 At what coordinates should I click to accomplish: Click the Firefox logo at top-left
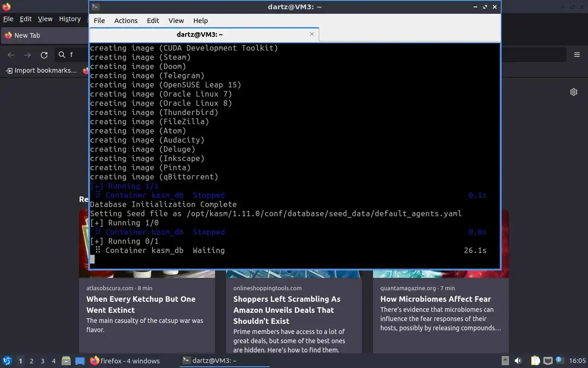[x=6, y=6]
